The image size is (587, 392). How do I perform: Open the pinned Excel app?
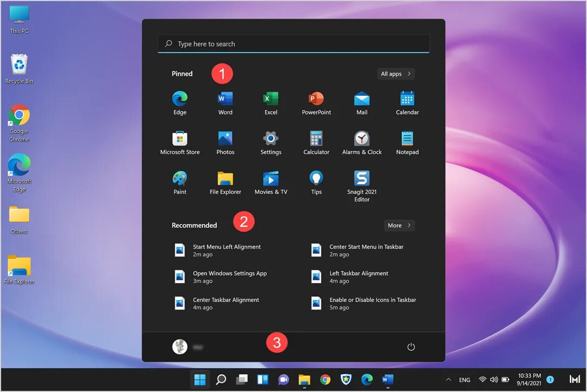pyautogui.click(x=271, y=103)
